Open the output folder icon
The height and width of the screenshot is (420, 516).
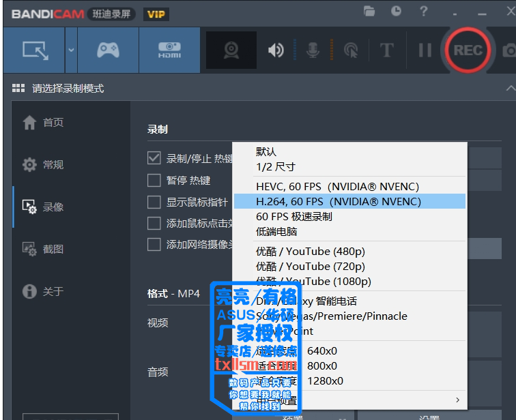point(369,12)
